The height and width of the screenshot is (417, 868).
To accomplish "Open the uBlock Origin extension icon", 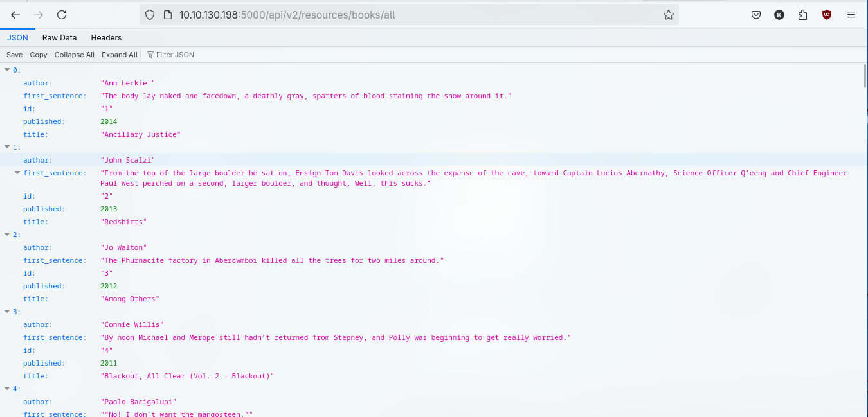I will coord(827,15).
